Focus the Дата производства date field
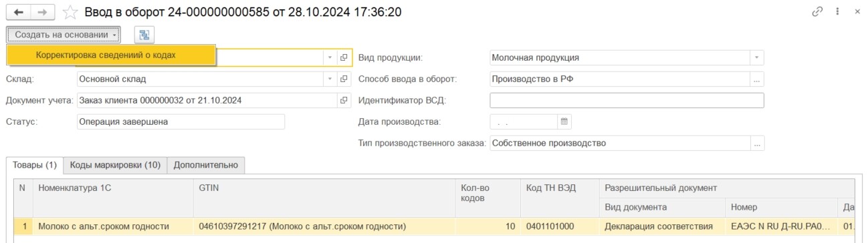 [524, 121]
